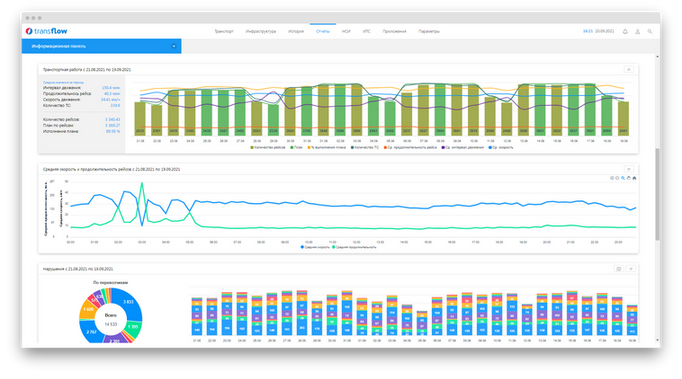Image resolution: width=682 pixels, height=379 pixels.
Task: Click the scrollbar down arrow
Action: (657, 340)
